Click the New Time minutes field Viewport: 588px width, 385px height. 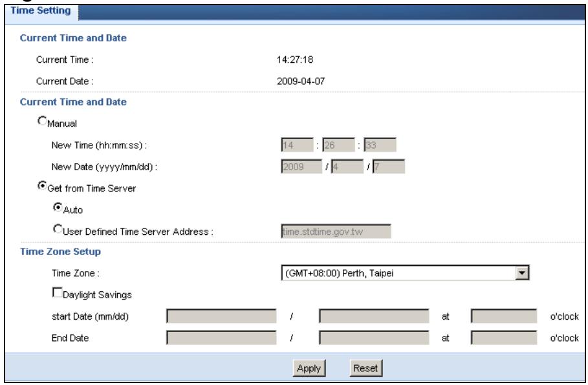click(x=338, y=145)
